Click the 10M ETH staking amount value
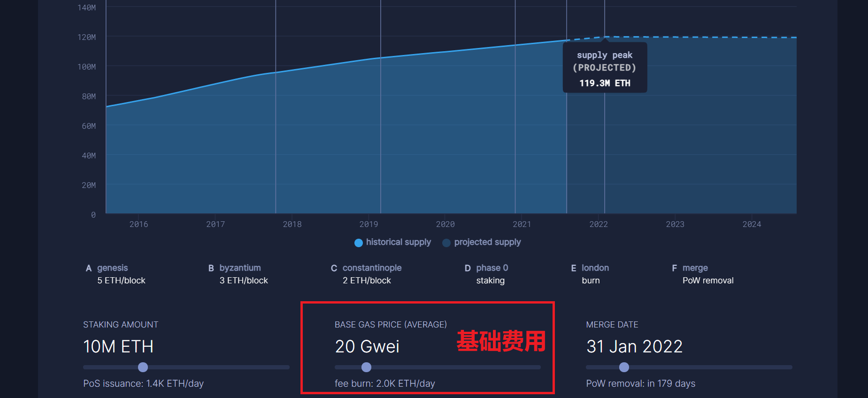Image resolution: width=868 pixels, height=398 pixels. point(118,346)
